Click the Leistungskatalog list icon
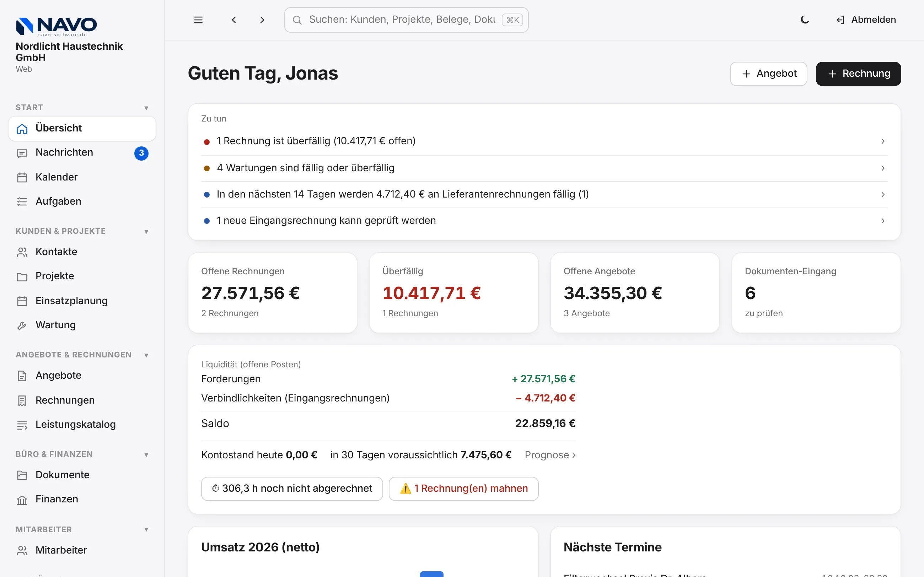 tap(22, 425)
